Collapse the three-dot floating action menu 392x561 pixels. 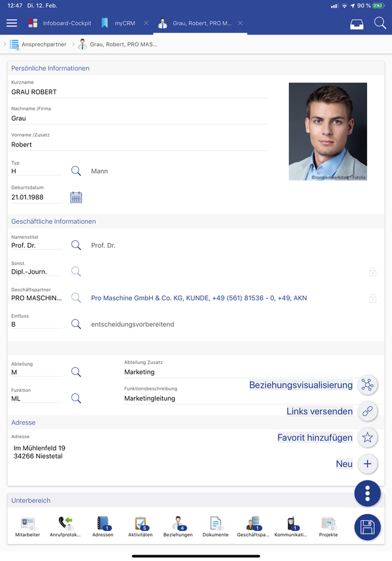(x=367, y=493)
